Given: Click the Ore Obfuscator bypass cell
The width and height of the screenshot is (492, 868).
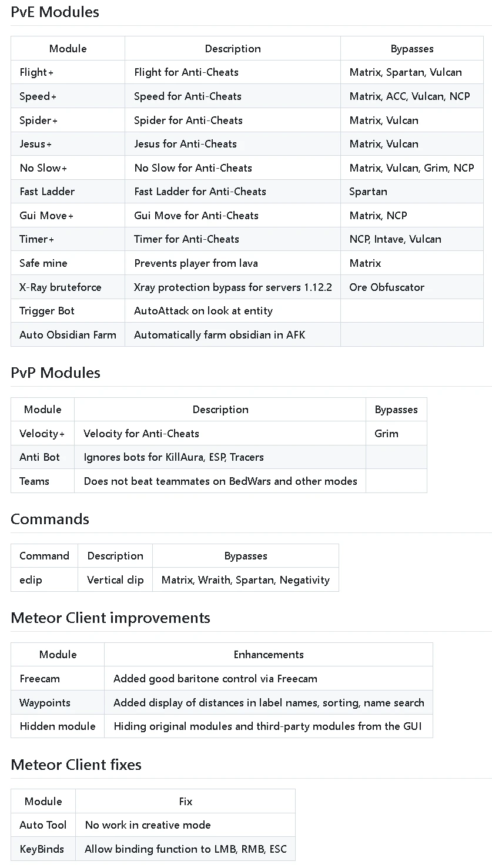Looking at the screenshot, I should click(x=386, y=287).
